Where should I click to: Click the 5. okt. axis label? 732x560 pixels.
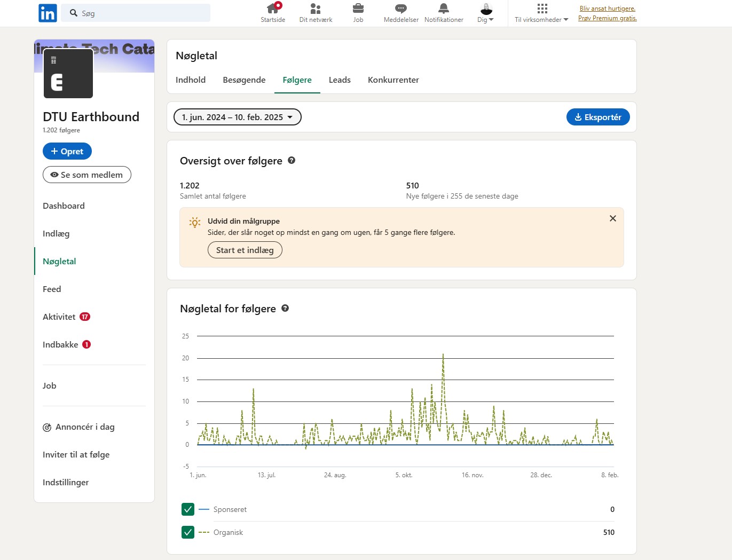404,475
